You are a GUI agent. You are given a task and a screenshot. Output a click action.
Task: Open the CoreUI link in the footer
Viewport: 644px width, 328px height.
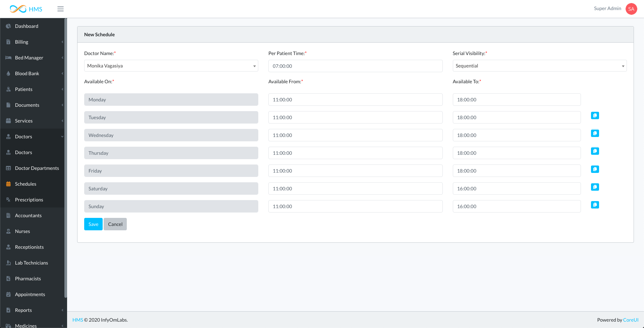630,320
